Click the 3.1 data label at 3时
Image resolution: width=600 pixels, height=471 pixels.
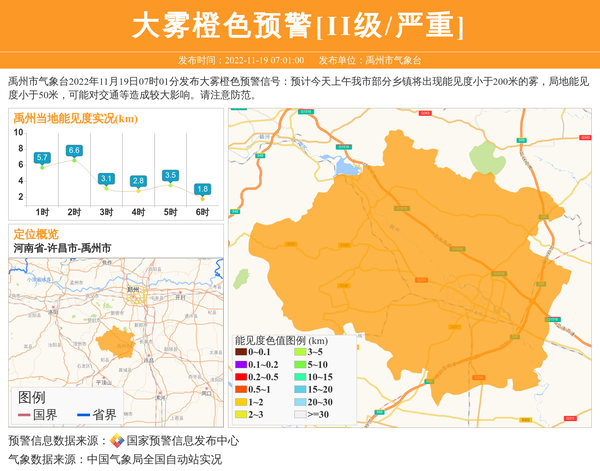[106, 179]
